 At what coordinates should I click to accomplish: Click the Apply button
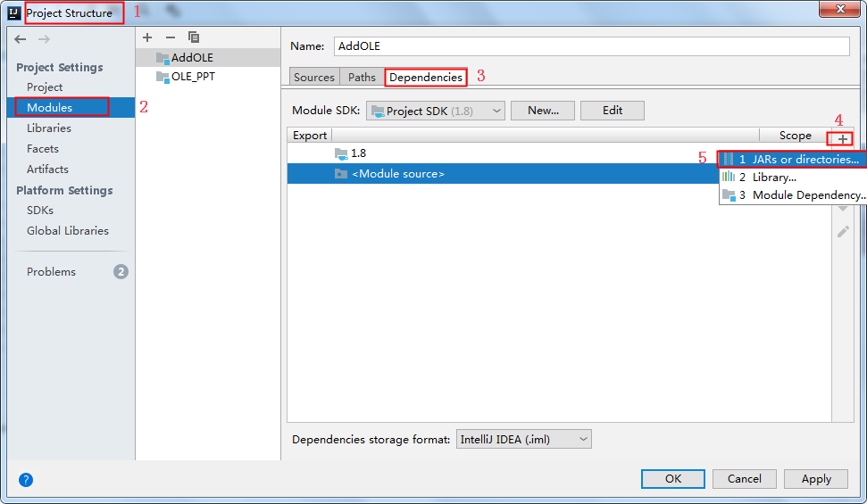[816, 479]
